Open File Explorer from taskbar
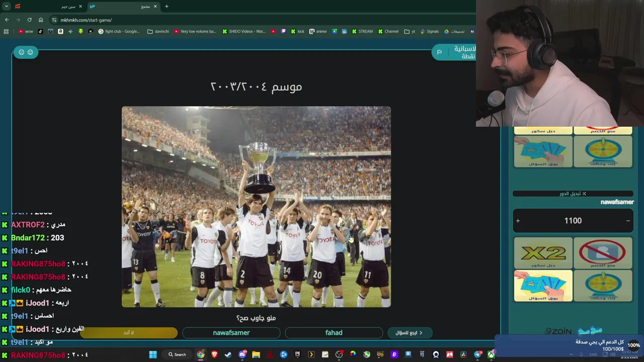The image size is (644, 362). pyautogui.click(x=256, y=354)
